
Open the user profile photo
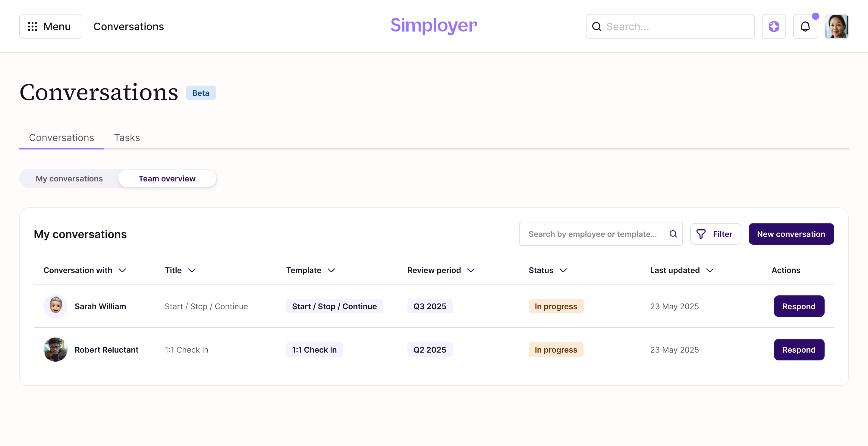tap(836, 26)
